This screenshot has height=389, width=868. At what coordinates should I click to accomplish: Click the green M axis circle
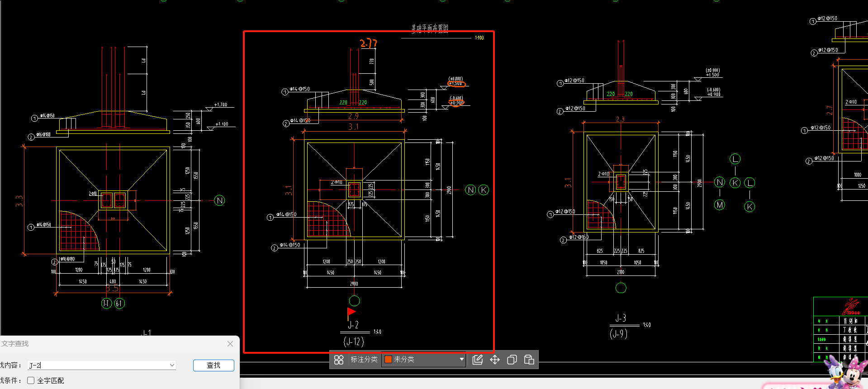pyautogui.click(x=720, y=205)
